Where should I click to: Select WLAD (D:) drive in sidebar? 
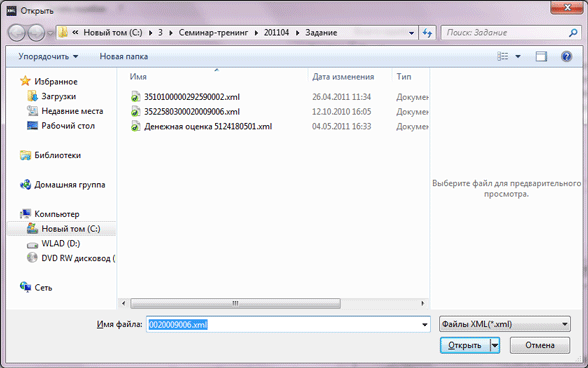pyautogui.click(x=61, y=243)
